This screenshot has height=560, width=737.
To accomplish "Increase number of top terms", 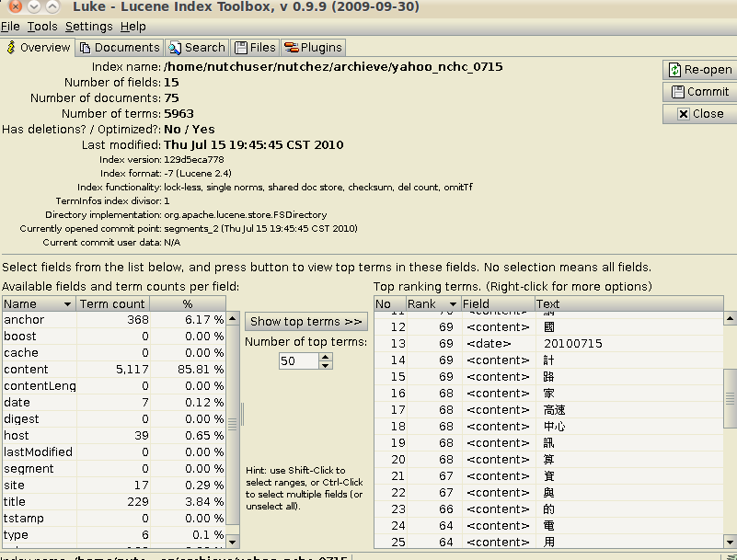I will point(326,357).
